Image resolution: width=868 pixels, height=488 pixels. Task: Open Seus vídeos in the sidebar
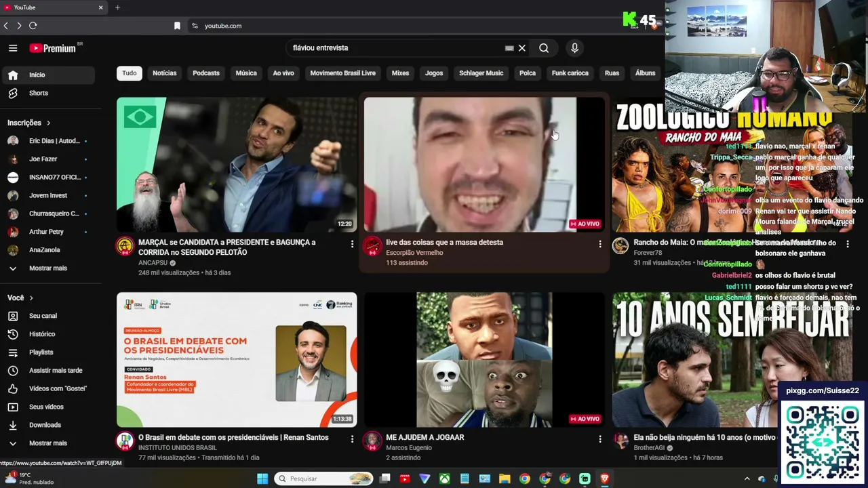click(x=47, y=407)
